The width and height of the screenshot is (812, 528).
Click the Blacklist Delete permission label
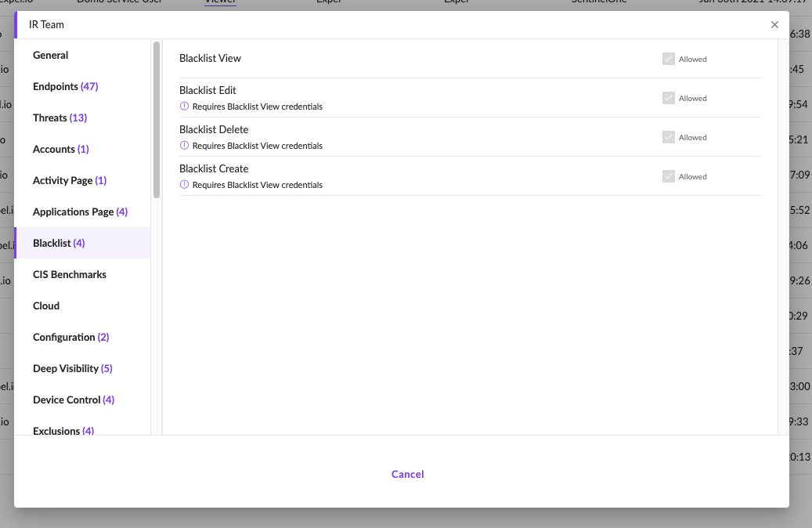pos(214,129)
